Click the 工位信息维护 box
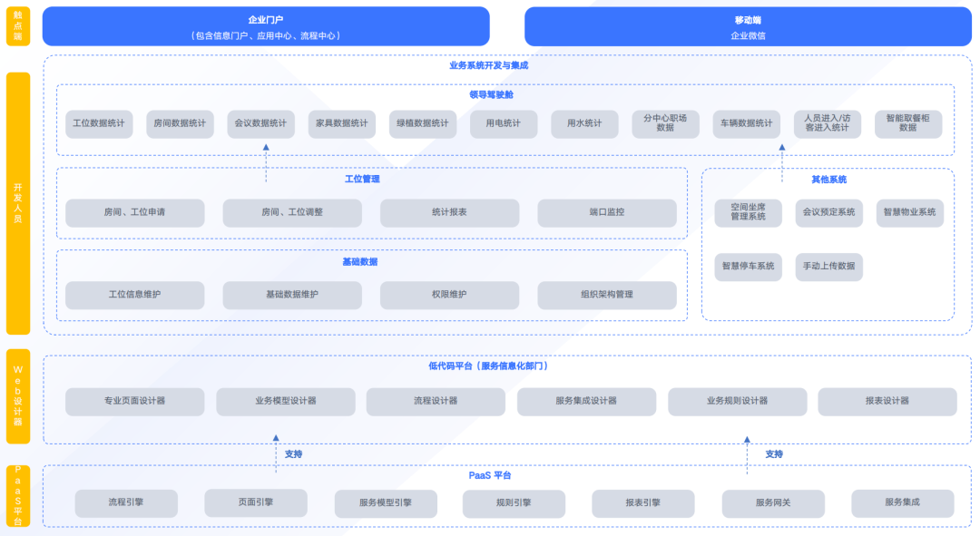The height and width of the screenshot is (536, 980). point(135,295)
